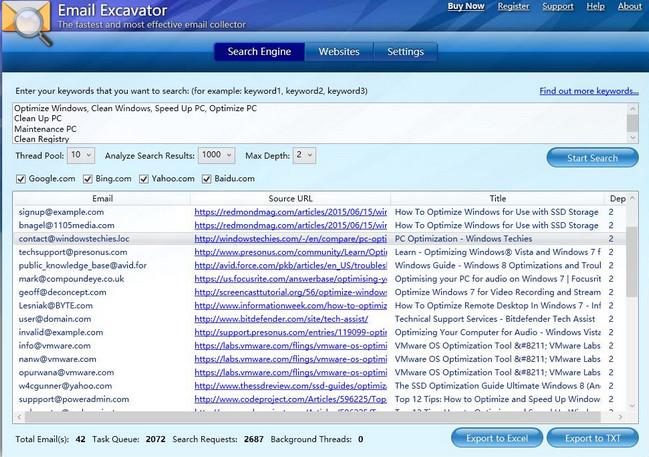The height and width of the screenshot is (457, 649).
Task: Click inside the keywords text box
Action: click(319, 123)
